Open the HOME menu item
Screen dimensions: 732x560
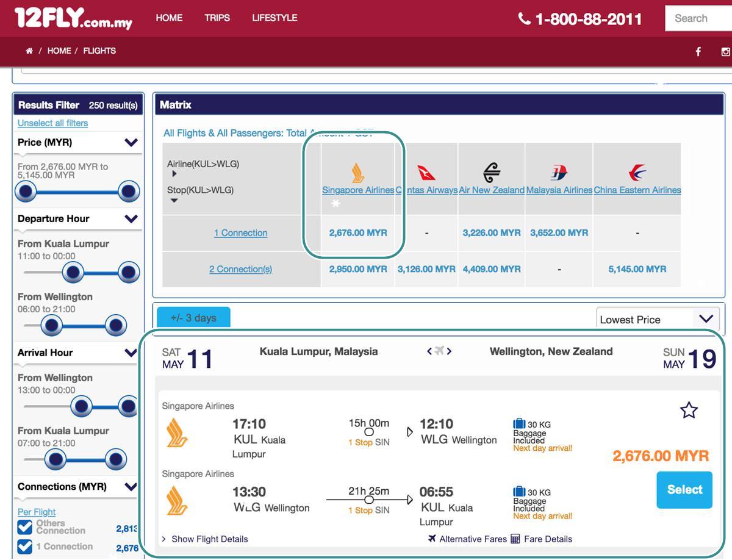[x=169, y=18]
